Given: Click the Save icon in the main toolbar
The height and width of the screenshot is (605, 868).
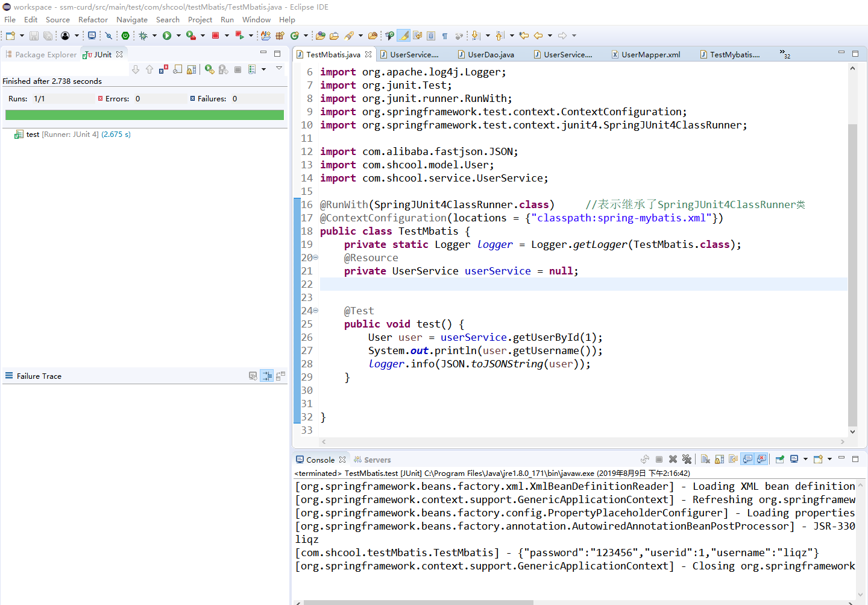Looking at the screenshot, I should click(x=34, y=36).
